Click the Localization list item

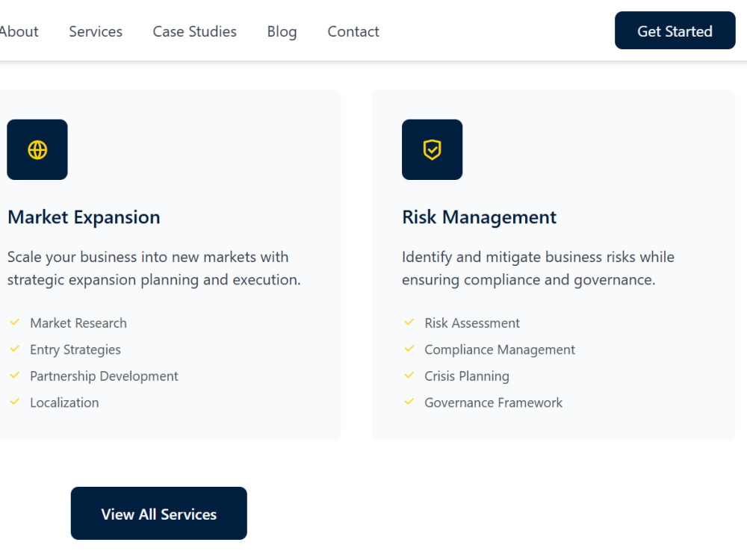click(x=64, y=403)
